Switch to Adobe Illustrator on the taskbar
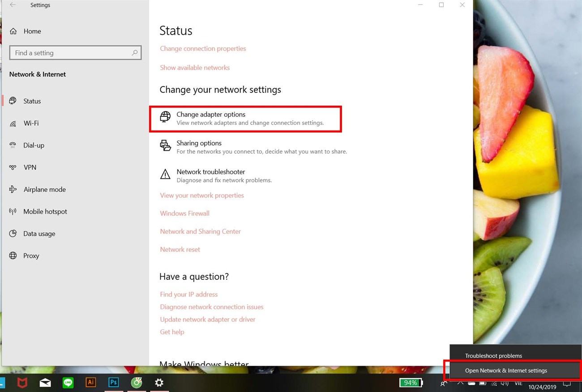 (91, 383)
